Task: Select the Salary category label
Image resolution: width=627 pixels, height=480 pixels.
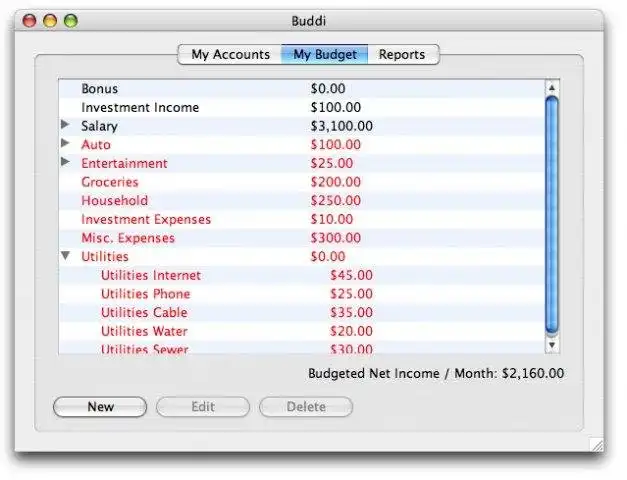Action: click(99, 126)
